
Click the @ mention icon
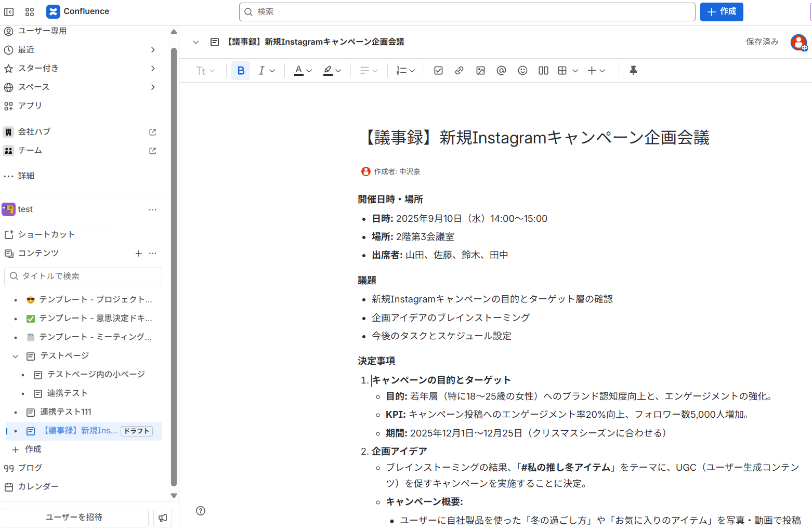coord(501,71)
